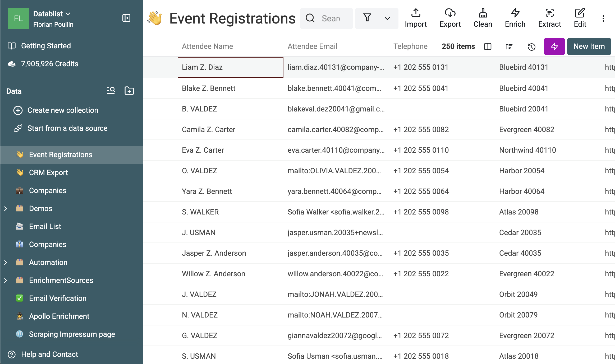The height and width of the screenshot is (364, 615).
Task: Open the history clock icon
Action: tap(531, 47)
